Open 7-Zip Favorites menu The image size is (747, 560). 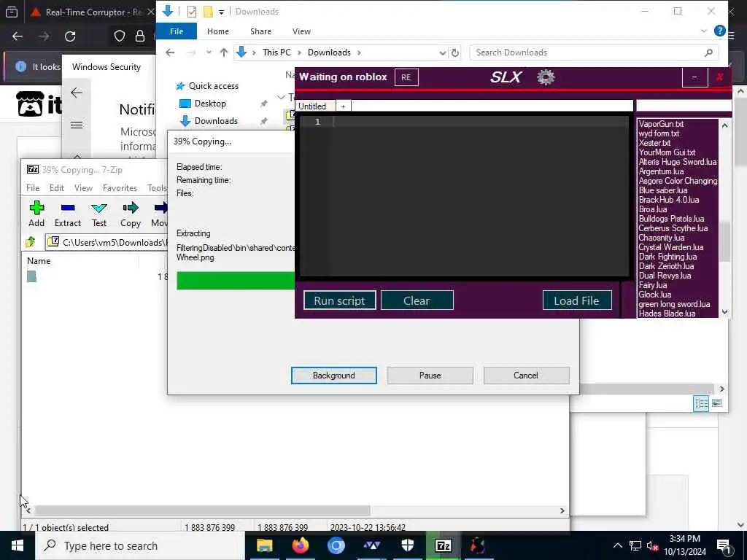point(120,188)
